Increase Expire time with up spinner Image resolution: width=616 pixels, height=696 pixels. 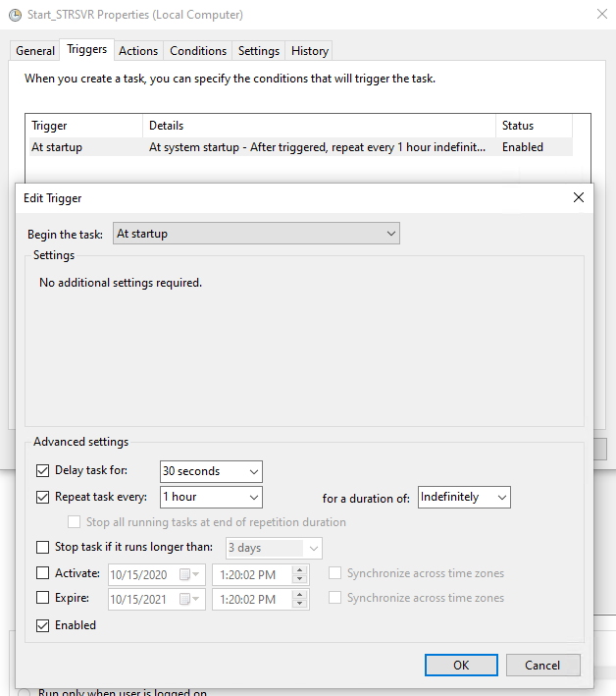[x=300, y=595]
